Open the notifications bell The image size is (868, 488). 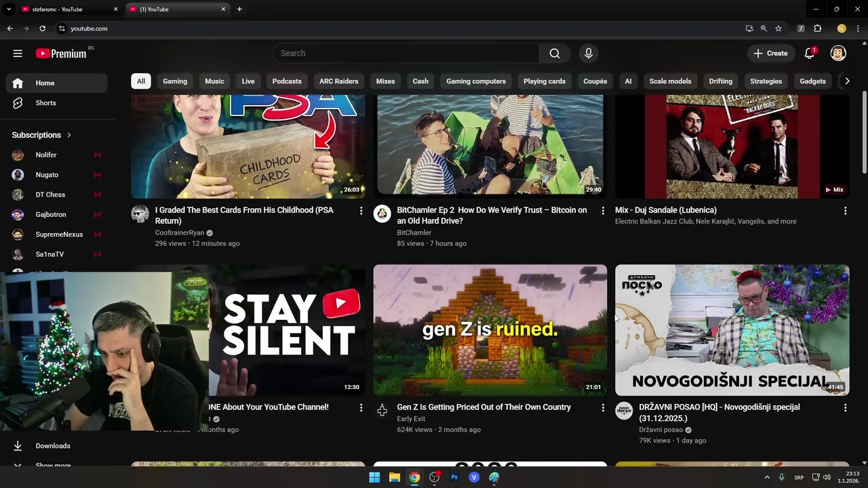pyautogui.click(x=810, y=54)
